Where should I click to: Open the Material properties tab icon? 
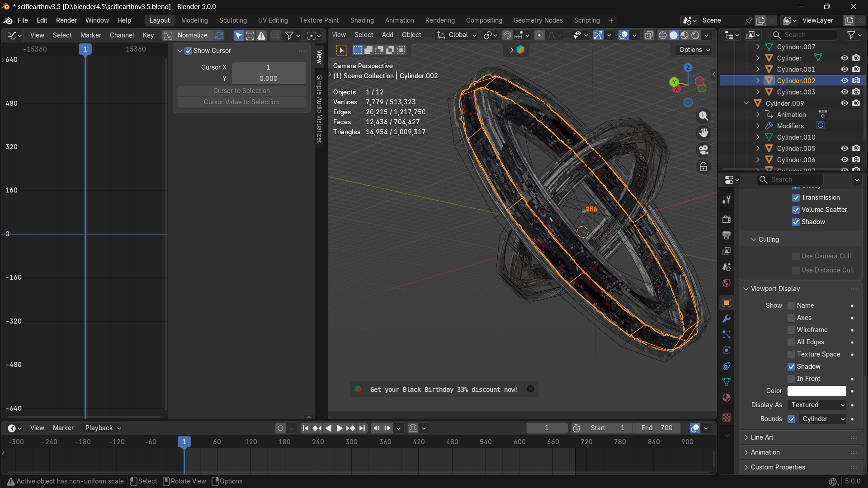pos(726,398)
